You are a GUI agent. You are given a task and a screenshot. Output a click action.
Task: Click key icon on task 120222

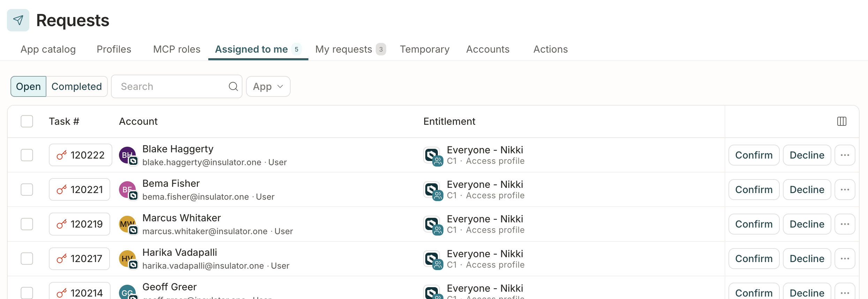tap(62, 155)
